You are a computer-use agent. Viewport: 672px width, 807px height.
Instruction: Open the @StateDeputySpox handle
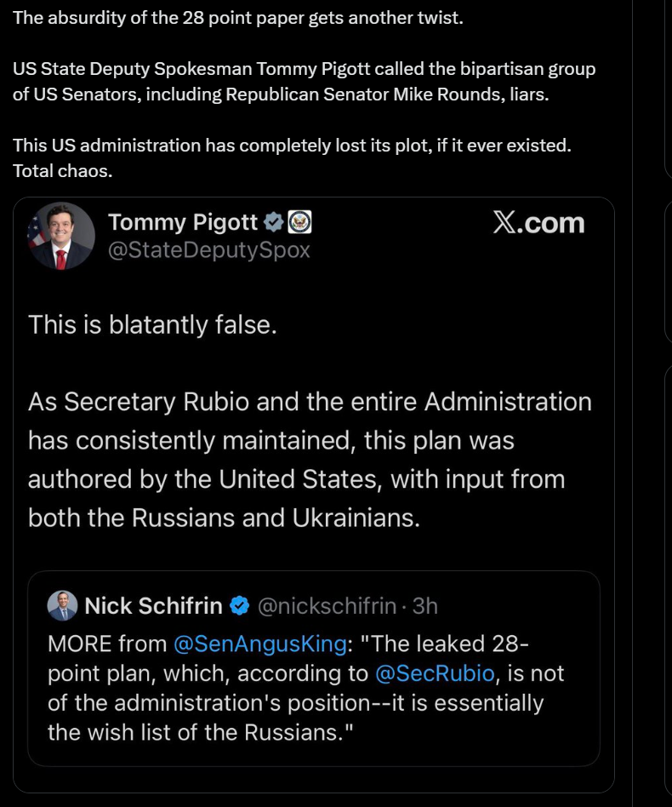click(x=209, y=250)
